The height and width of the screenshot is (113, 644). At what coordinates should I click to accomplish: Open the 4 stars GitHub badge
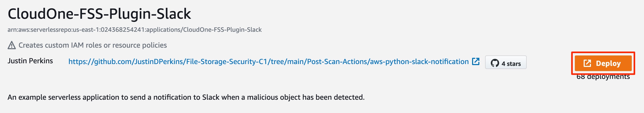(506, 62)
